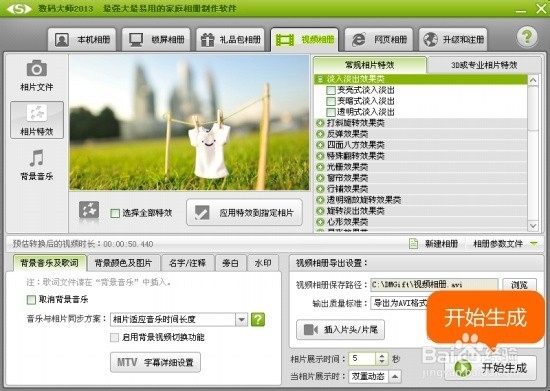Open 本机相册 tab

coord(82,40)
